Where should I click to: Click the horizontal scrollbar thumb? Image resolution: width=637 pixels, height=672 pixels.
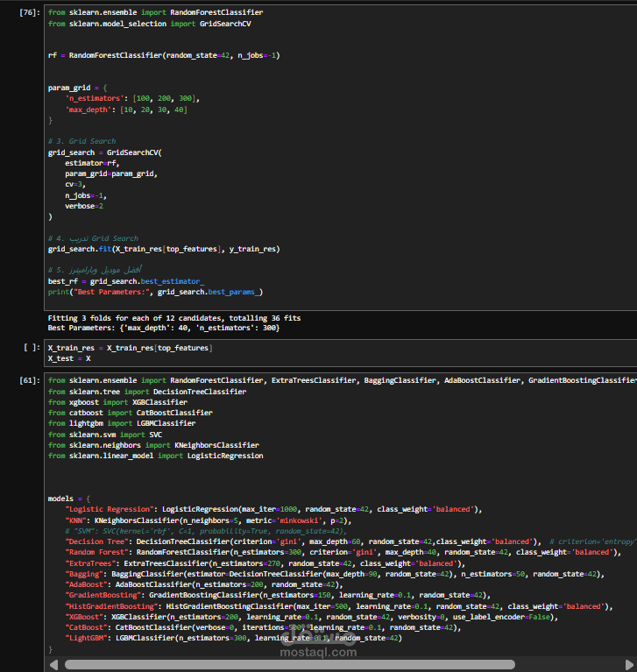coord(290,665)
